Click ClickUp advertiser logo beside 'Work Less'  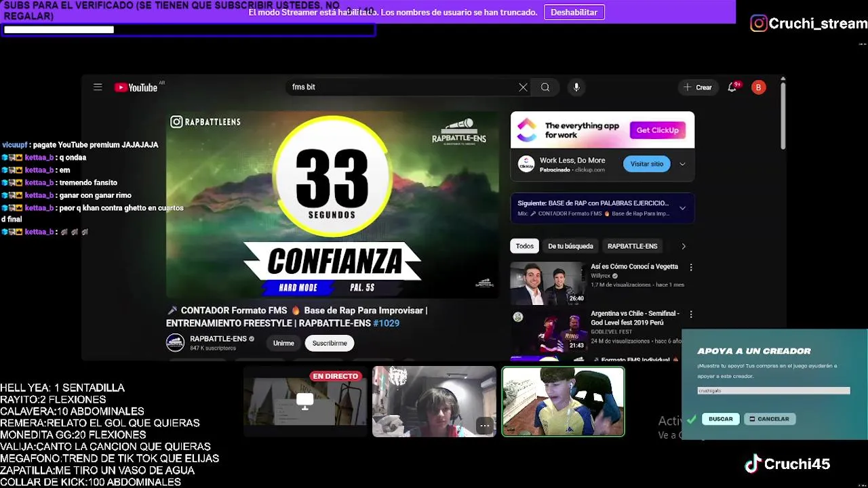(x=526, y=164)
